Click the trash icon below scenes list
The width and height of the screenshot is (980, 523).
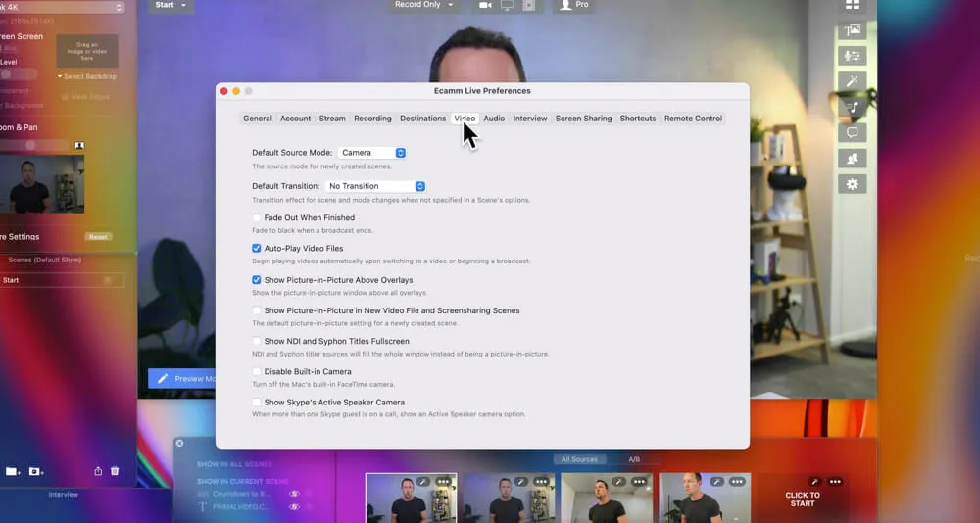(x=115, y=471)
